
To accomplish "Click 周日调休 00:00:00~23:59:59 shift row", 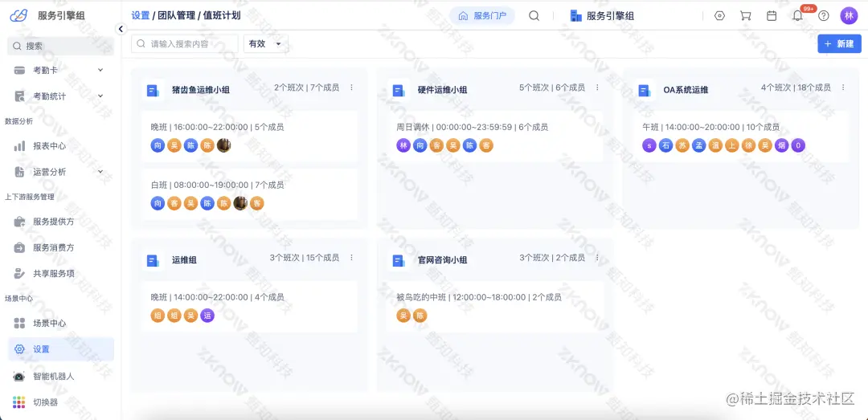I will click(494, 137).
